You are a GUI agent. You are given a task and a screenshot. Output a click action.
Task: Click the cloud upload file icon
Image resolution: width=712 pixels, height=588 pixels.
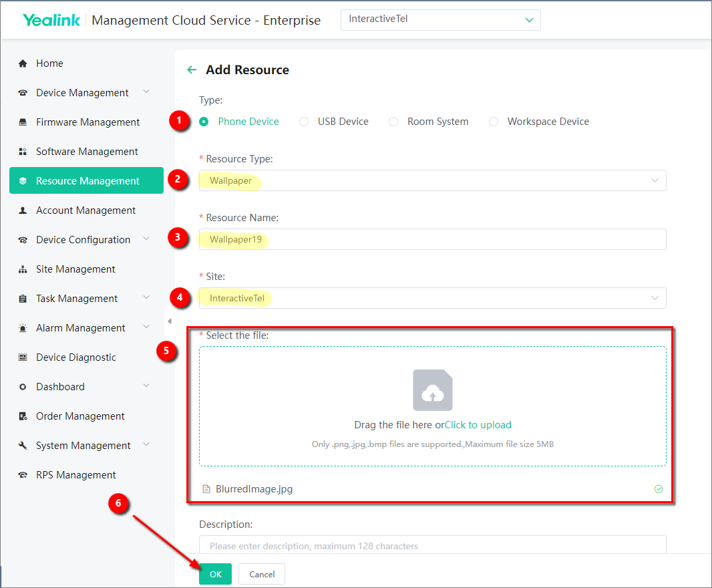(433, 390)
